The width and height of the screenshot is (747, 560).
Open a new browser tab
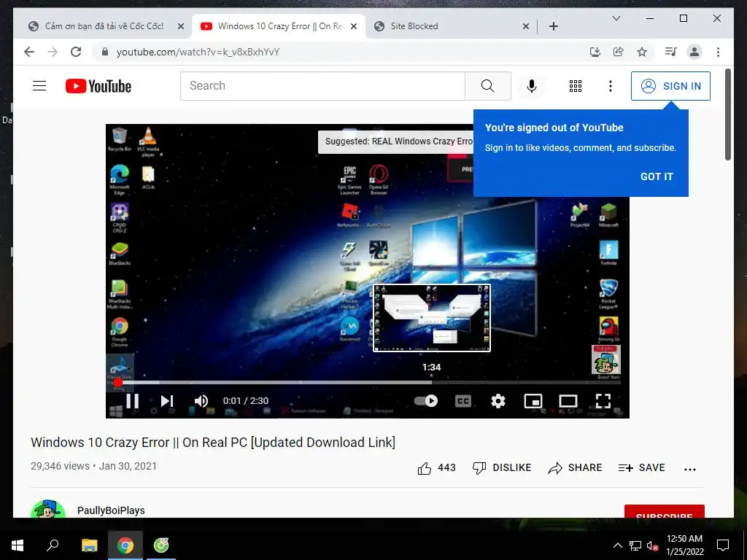(553, 26)
